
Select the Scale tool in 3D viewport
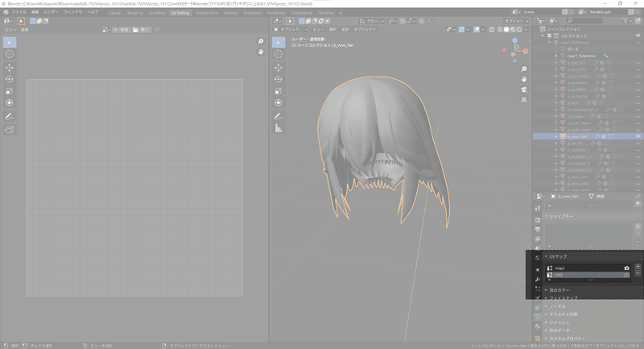point(279,91)
